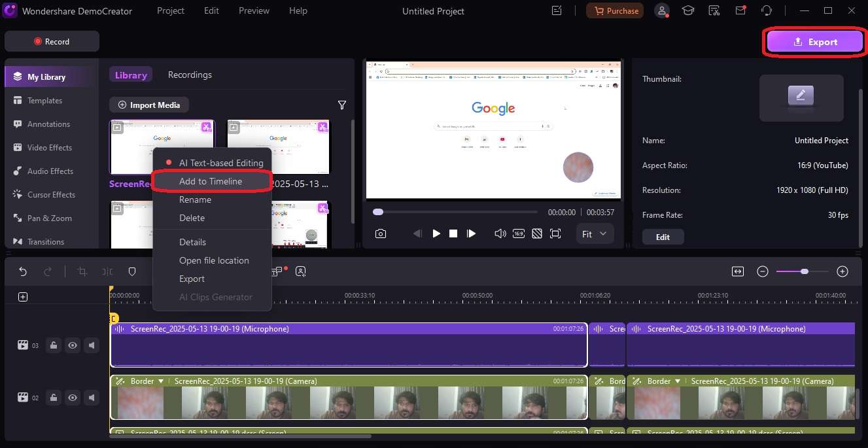This screenshot has height=448, width=868.
Task: Choose Add to Timeline from context menu
Action: pyautogui.click(x=211, y=181)
